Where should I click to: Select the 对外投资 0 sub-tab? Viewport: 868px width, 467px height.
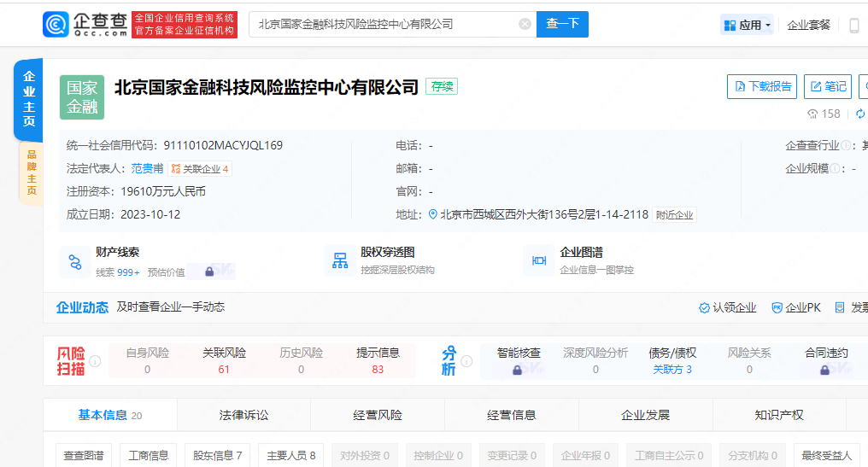pos(365,455)
